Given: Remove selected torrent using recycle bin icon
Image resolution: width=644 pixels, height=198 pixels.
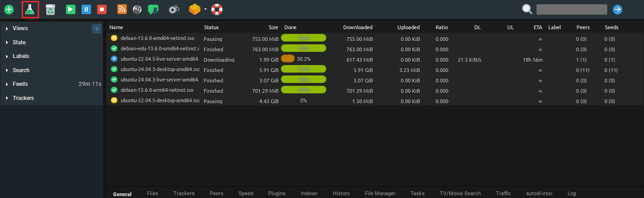Looking at the screenshot, I should tap(51, 9).
